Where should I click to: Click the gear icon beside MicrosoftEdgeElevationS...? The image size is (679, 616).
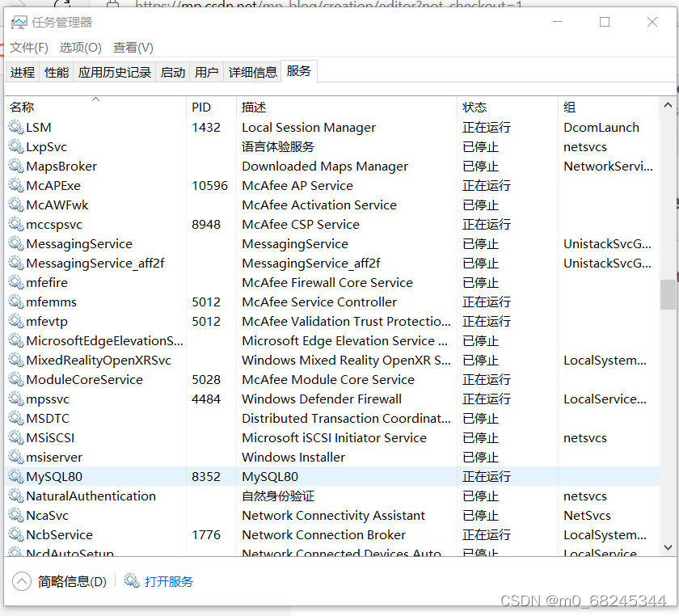[16, 341]
